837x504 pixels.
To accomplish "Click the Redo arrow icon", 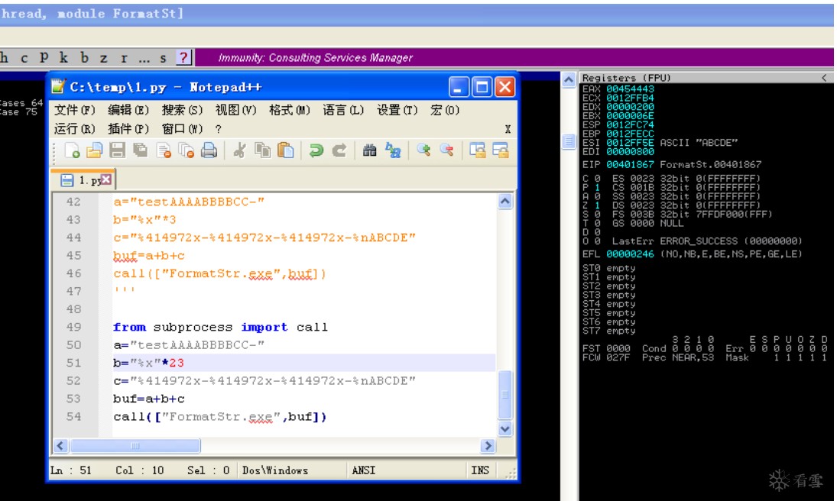I will click(339, 151).
